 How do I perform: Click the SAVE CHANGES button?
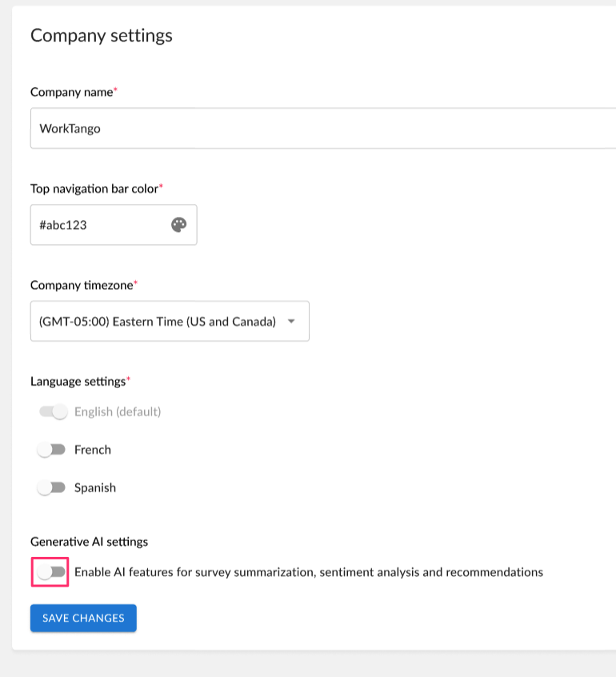pyautogui.click(x=82, y=618)
